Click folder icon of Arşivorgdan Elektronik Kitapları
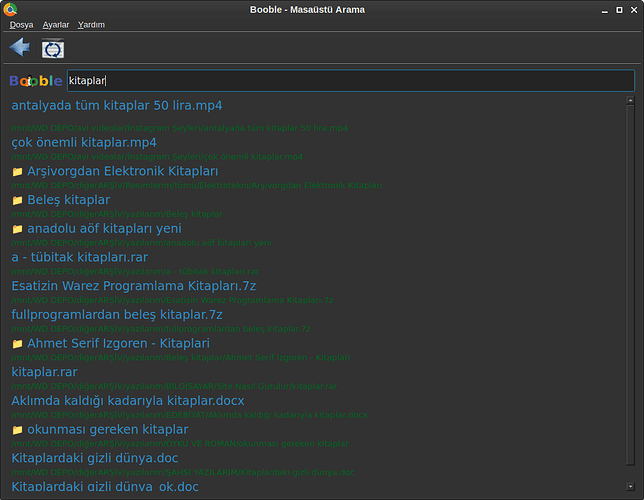This screenshot has height=500, width=644. click(x=17, y=172)
